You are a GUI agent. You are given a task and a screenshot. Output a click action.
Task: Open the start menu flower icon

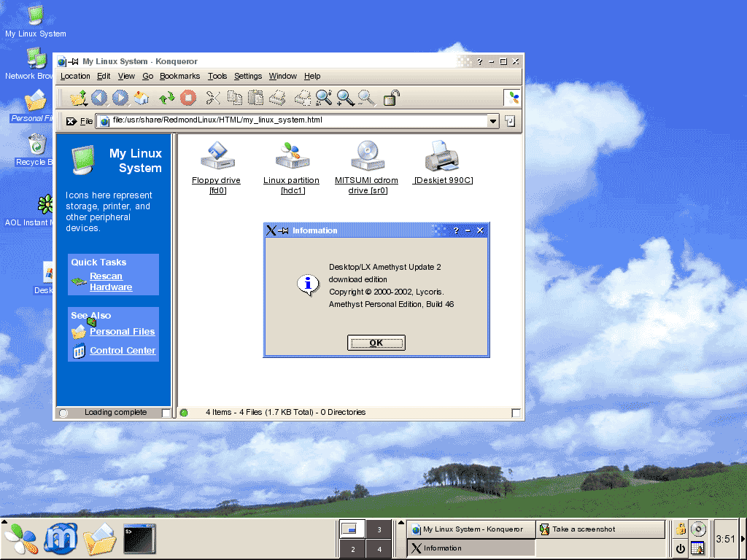[x=21, y=539]
